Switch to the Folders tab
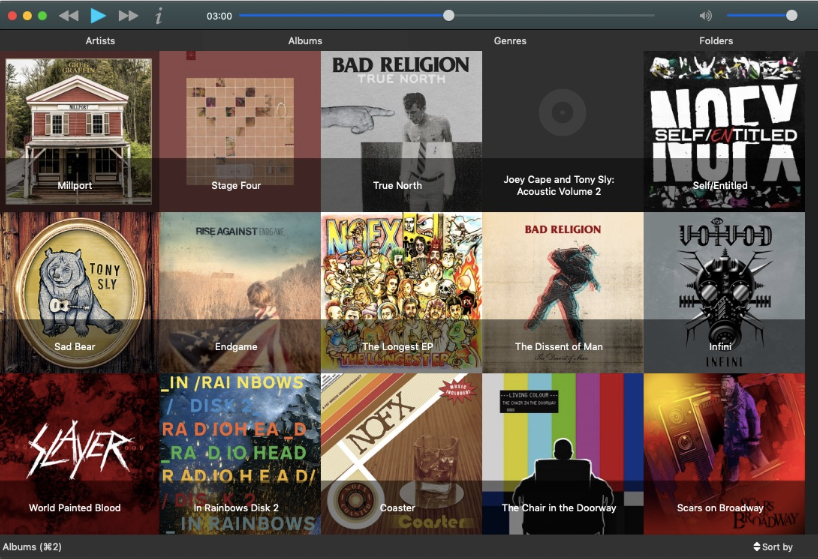The image size is (818, 559). (716, 41)
